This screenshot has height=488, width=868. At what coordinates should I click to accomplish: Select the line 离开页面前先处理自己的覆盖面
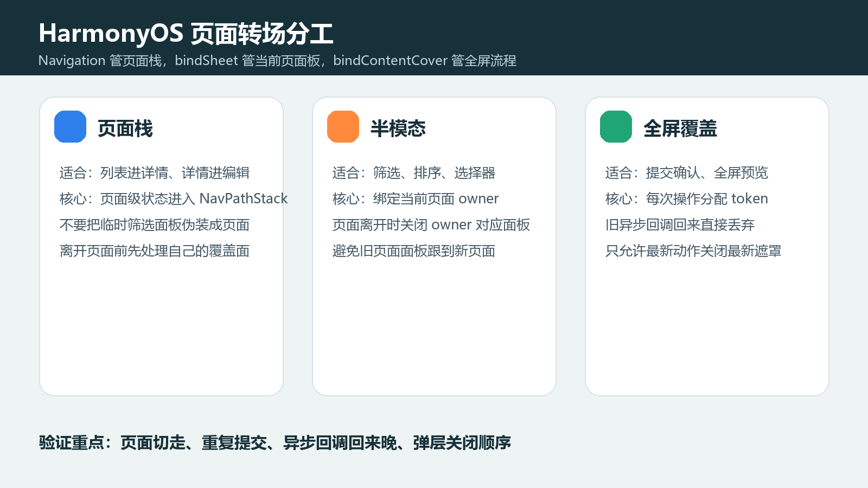coord(155,251)
